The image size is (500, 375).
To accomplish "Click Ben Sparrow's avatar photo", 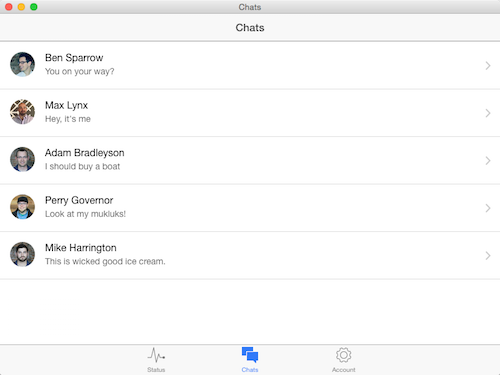I will pyautogui.click(x=22, y=64).
